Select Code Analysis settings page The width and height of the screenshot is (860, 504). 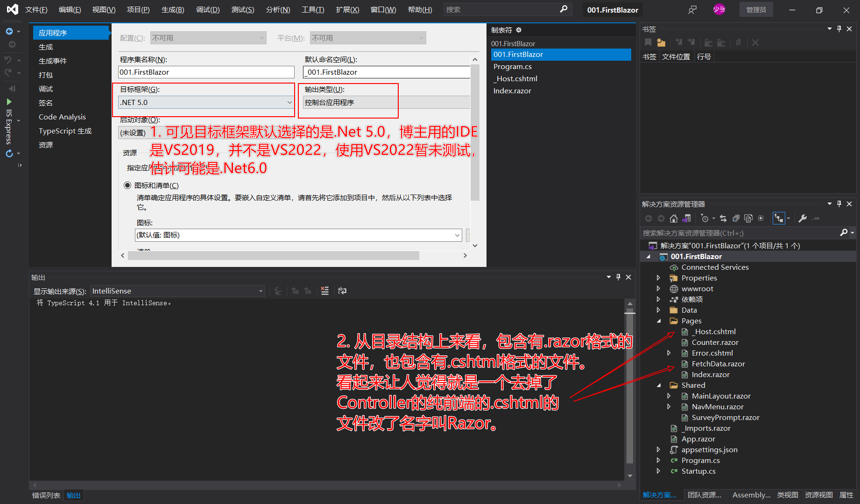point(62,117)
